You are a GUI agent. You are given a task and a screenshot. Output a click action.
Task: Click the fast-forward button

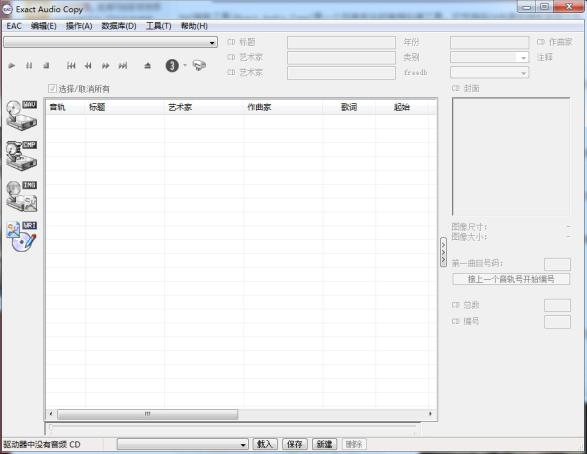pyautogui.click(x=106, y=65)
